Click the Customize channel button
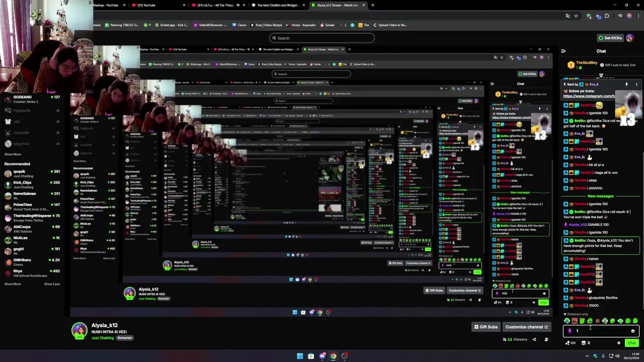644x362 pixels. [x=526, y=327]
